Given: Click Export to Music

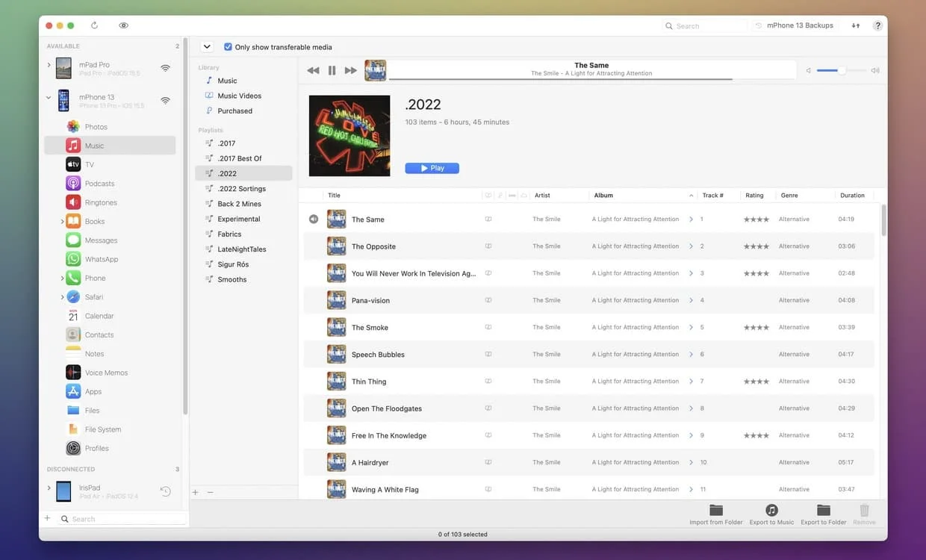Looking at the screenshot, I should (x=771, y=514).
